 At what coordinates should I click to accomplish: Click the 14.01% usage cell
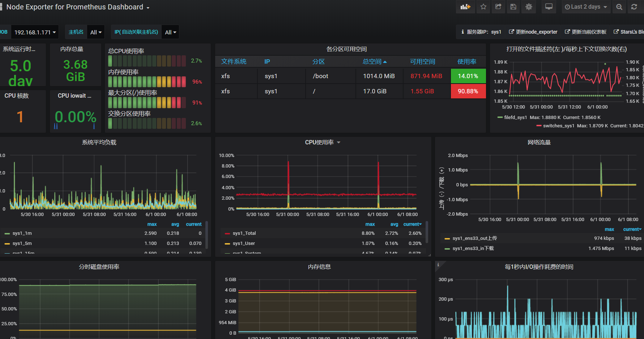point(468,76)
